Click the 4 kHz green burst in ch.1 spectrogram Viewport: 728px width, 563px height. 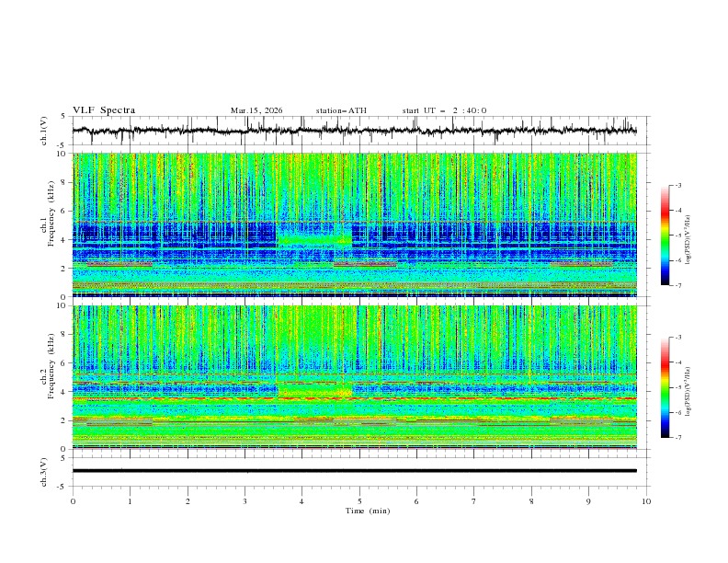click(x=314, y=240)
